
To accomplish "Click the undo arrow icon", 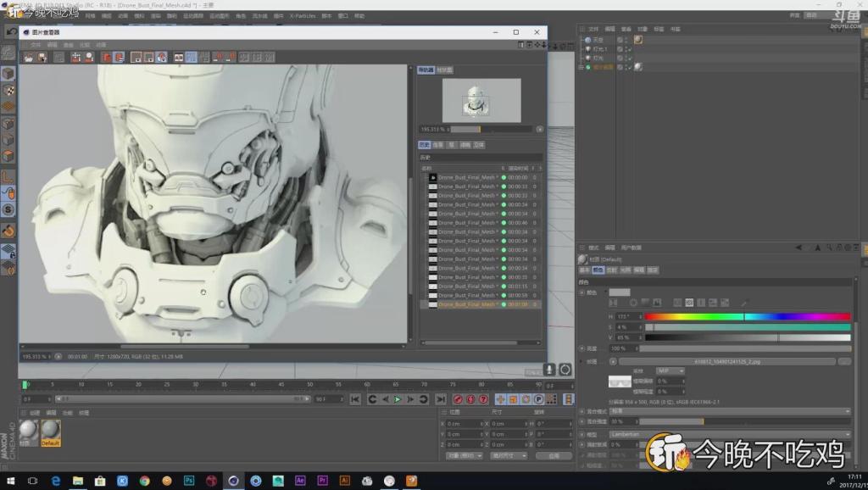I will (11, 32).
